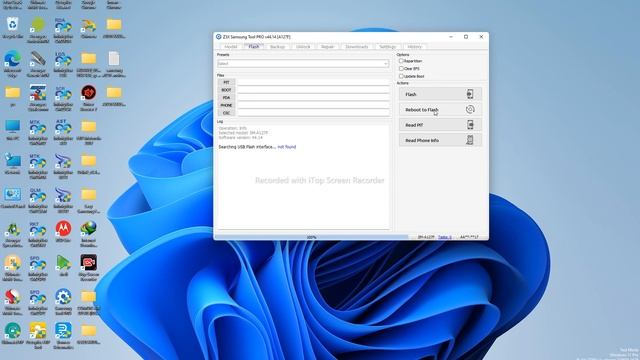
Task: Click the BOOT file path field
Action: 313,90
